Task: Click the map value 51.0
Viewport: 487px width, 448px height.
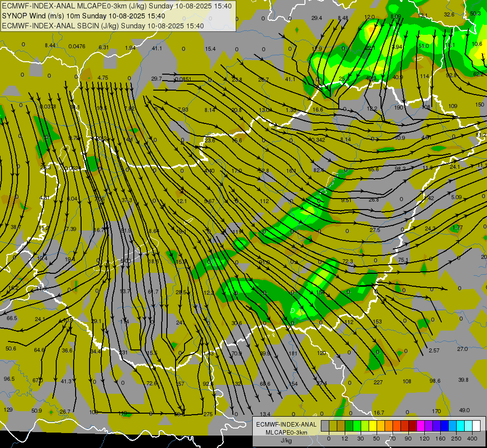Action: 423,46
